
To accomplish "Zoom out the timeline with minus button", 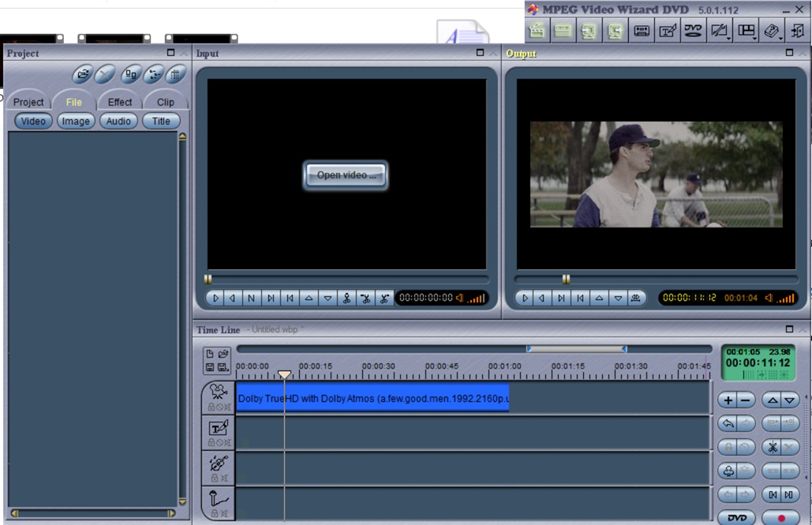I will point(746,400).
